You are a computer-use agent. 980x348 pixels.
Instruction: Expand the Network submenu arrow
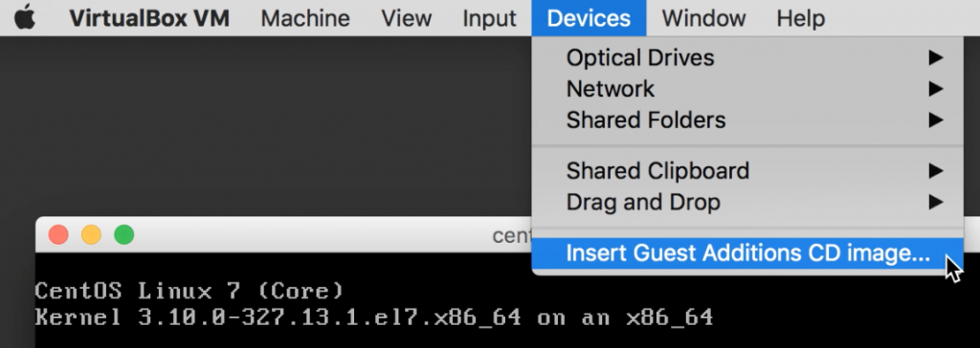935,89
